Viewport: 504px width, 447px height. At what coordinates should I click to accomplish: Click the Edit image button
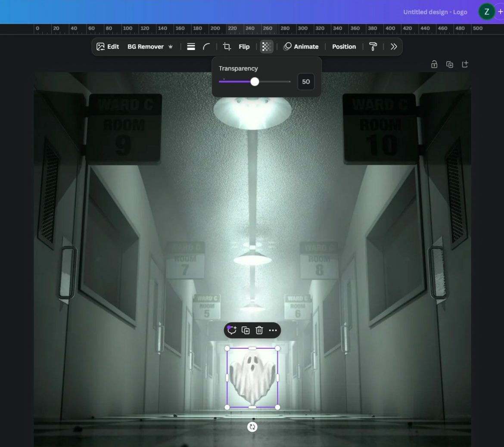(108, 47)
